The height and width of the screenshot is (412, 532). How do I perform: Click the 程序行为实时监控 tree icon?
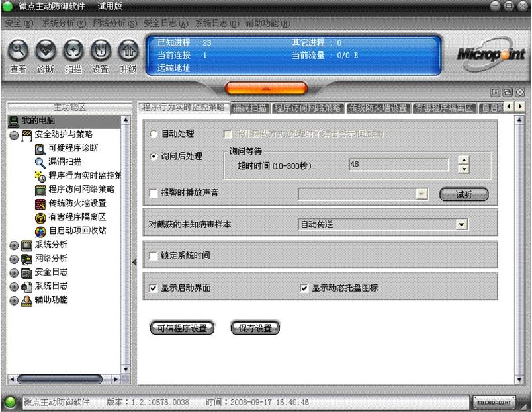pyautogui.click(x=40, y=177)
